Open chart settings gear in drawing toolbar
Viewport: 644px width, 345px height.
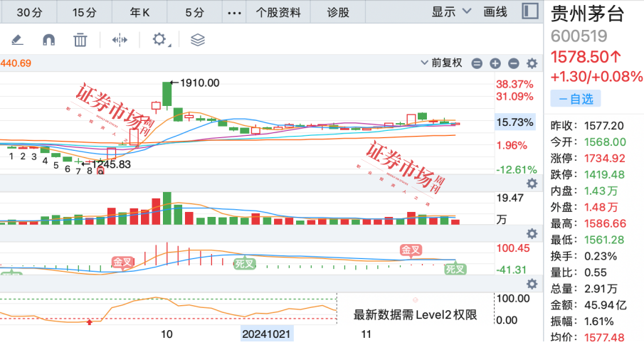(x=160, y=40)
